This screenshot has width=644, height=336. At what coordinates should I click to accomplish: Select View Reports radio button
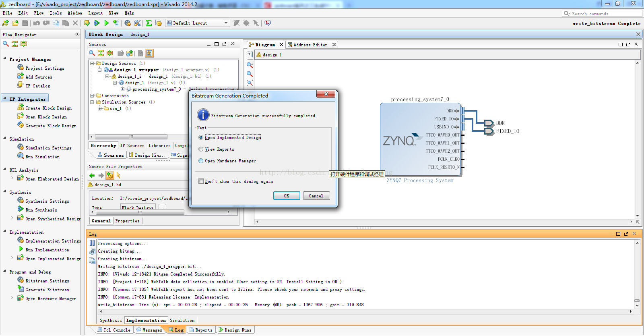201,149
